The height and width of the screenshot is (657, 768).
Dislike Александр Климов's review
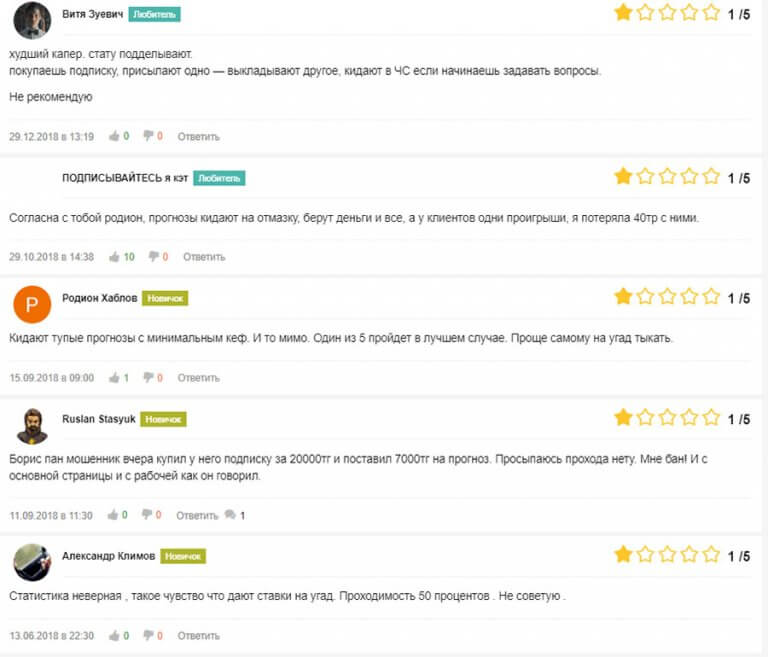point(148,636)
